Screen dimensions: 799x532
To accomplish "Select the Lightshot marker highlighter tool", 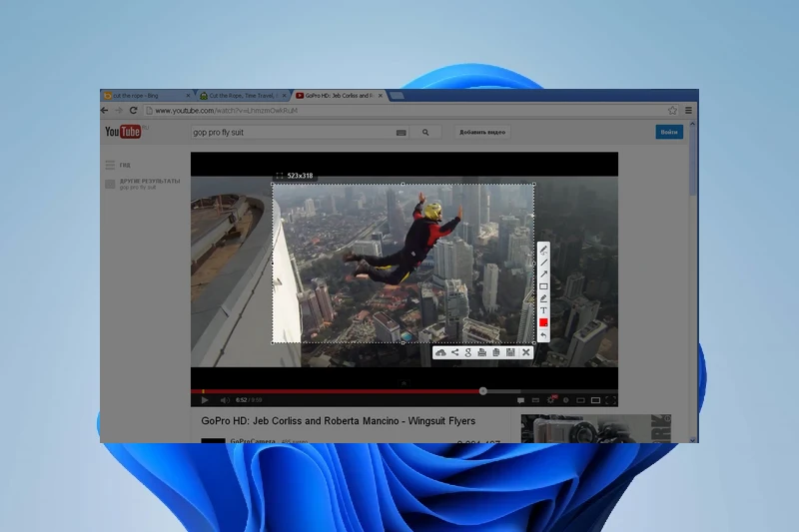I will point(543,298).
